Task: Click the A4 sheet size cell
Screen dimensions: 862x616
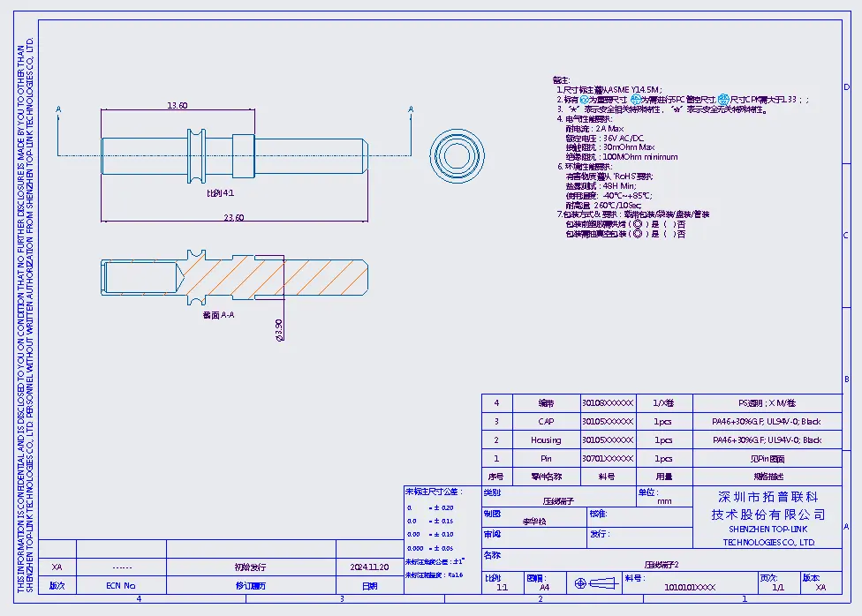Action: coord(544,586)
